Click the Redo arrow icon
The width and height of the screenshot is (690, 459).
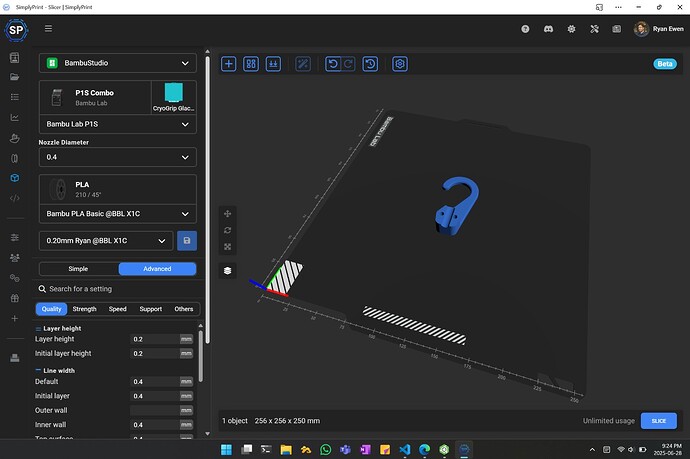point(348,64)
